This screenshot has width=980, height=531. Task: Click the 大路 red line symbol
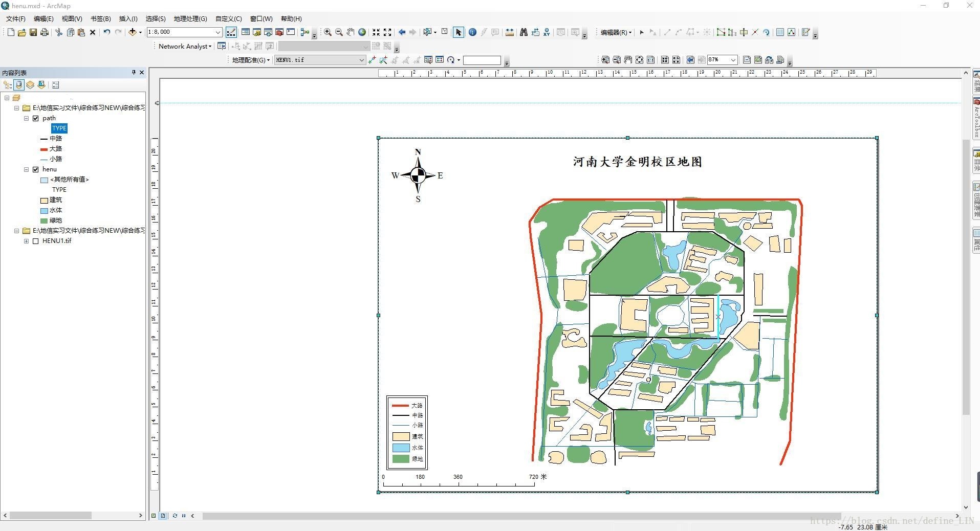pyautogui.click(x=44, y=149)
